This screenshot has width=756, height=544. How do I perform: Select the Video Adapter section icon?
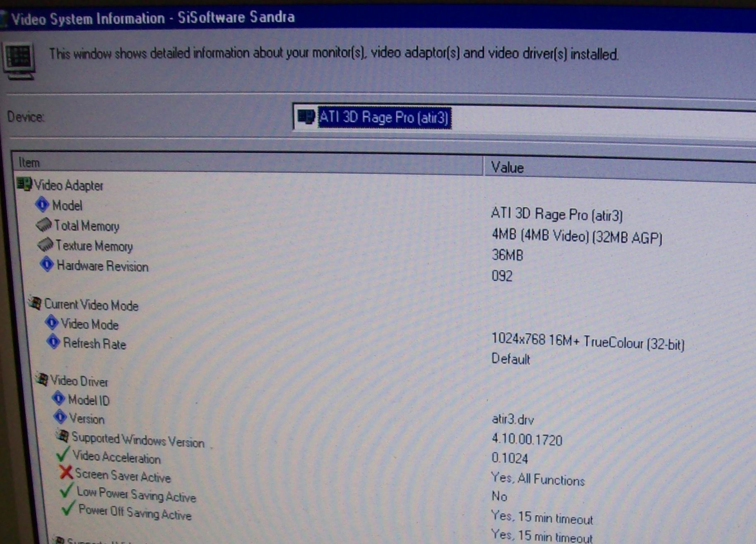point(24,184)
